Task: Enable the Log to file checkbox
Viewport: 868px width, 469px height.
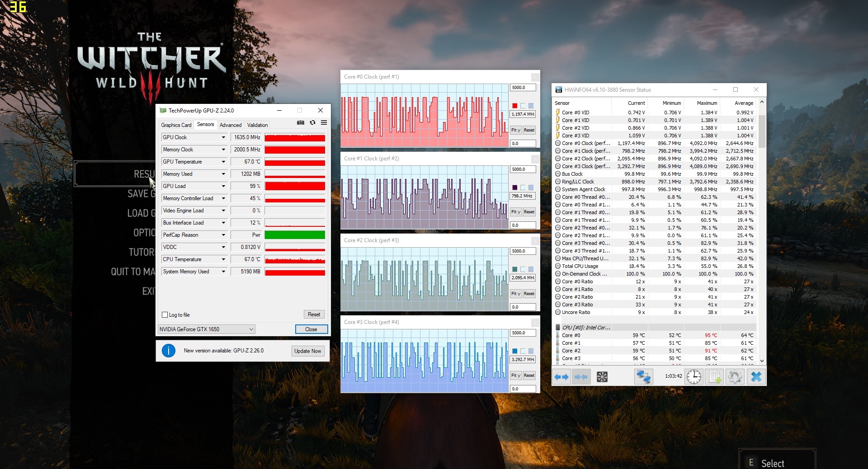Action: pyautogui.click(x=165, y=315)
